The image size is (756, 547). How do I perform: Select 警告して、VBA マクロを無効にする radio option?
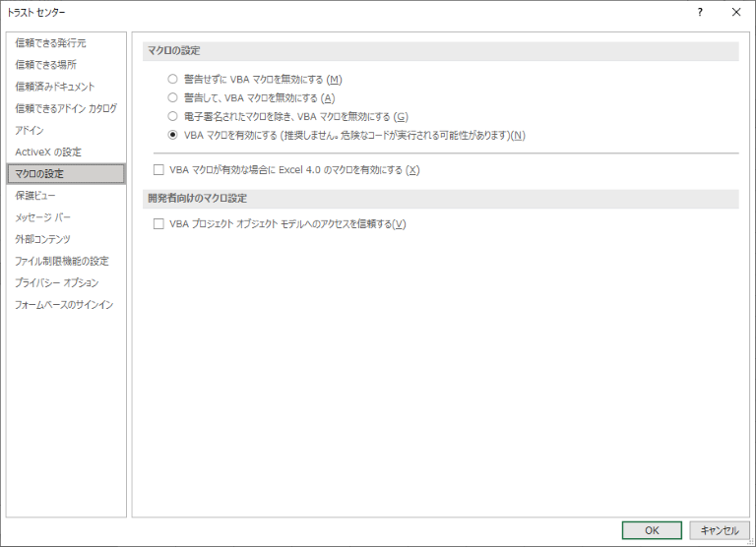173,98
